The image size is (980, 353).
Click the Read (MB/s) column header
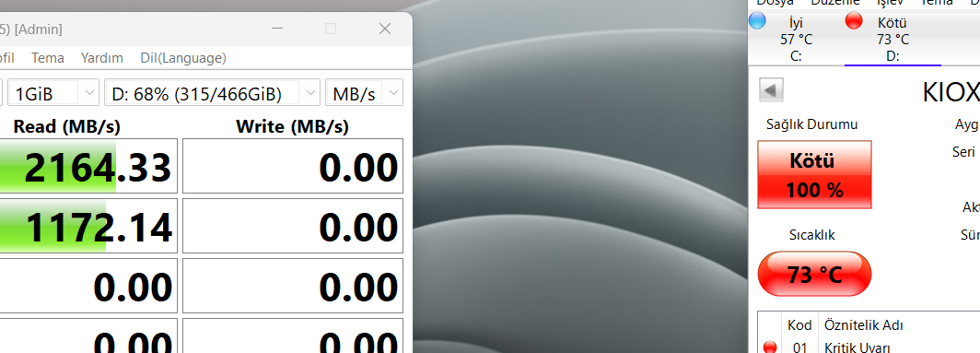[x=67, y=126]
